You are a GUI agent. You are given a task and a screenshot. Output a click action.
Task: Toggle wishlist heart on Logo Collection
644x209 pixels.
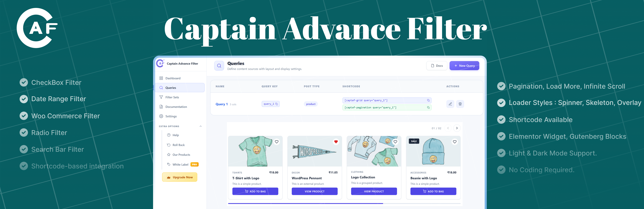coord(395,142)
